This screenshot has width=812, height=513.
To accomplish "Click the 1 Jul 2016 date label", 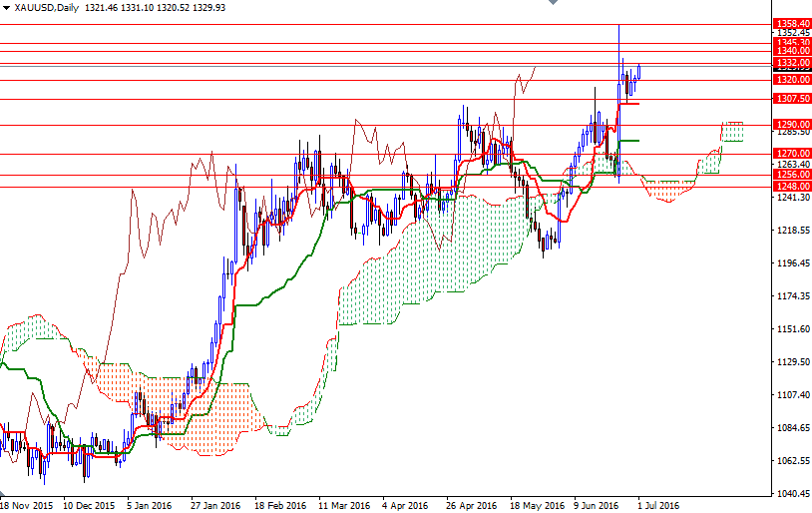I will [658, 505].
